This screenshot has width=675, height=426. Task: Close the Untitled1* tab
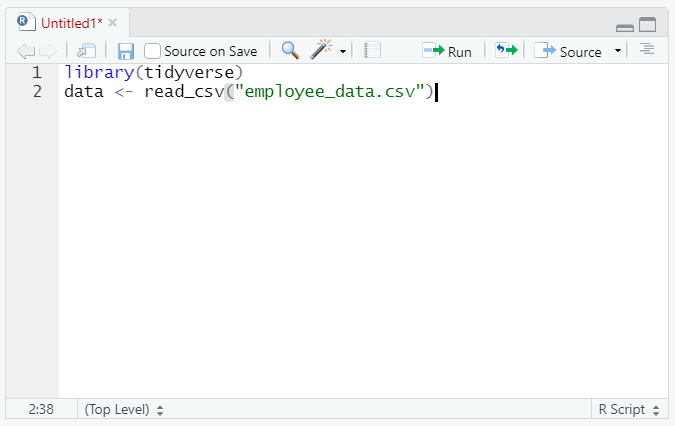(113, 22)
